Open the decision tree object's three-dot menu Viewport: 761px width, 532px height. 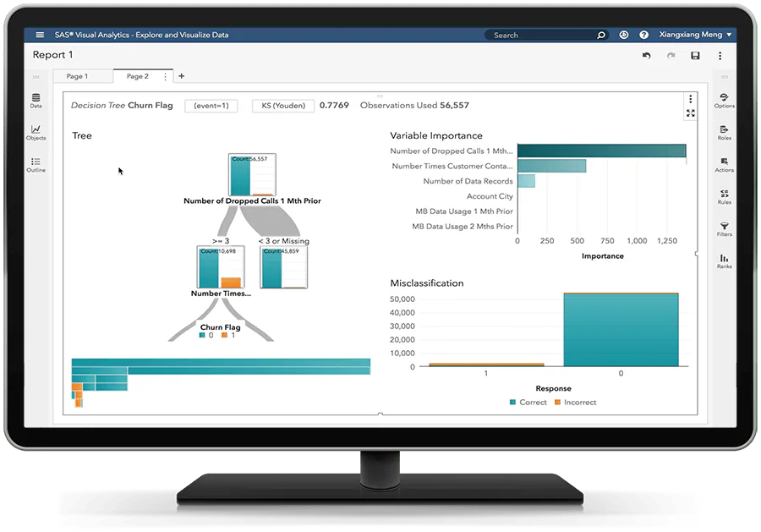690,99
